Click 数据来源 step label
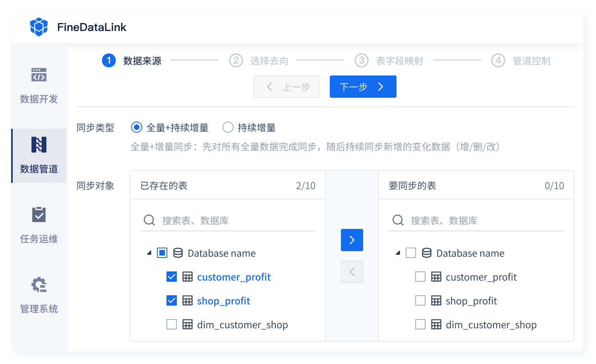596x364 pixels. tap(142, 61)
